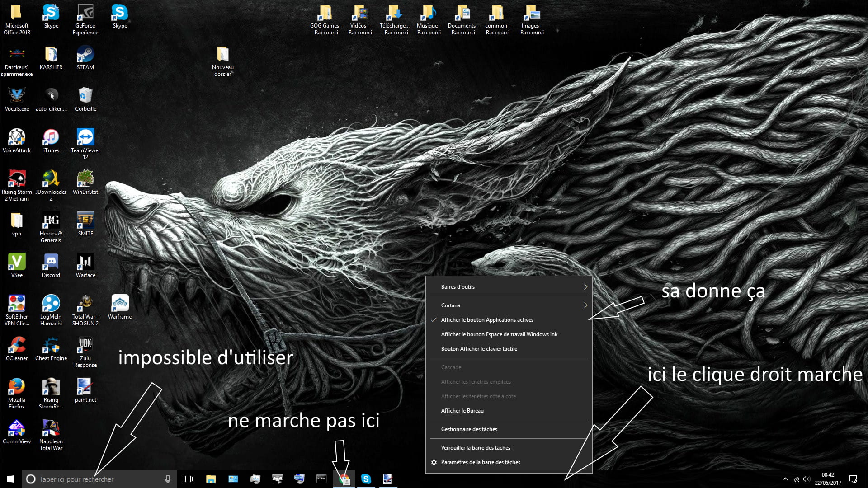
Task: Open Task View from the taskbar
Action: coord(188,479)
